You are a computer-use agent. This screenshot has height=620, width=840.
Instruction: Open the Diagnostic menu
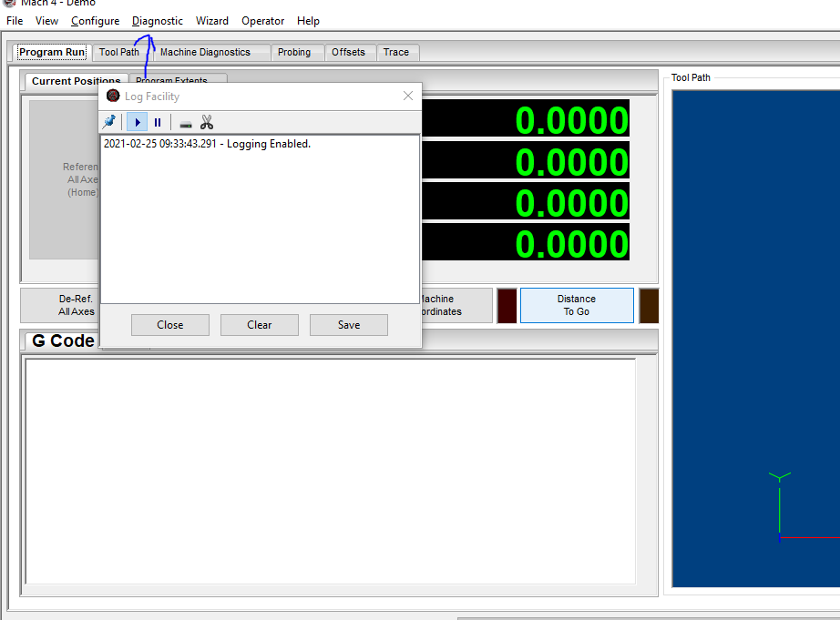click(x=157, y=21)
